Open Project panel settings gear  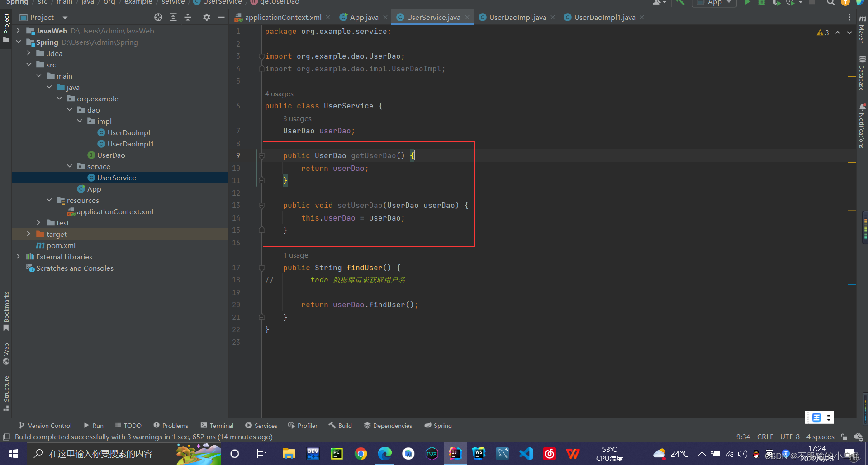[x=207, y=17]
